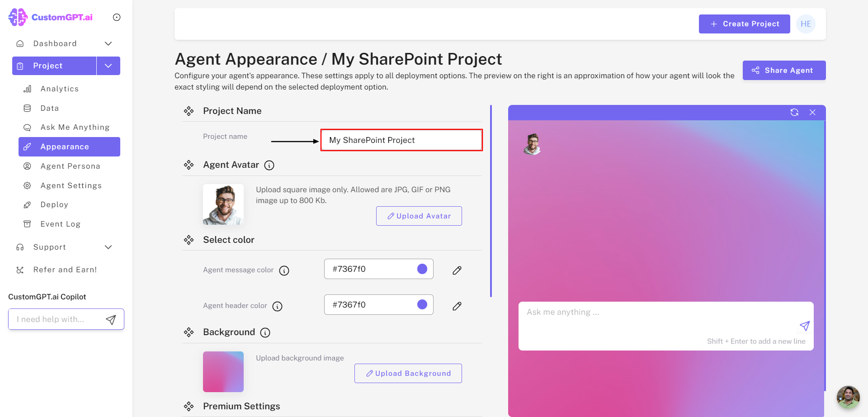The image size is (868, 417).
Task: Click the Ask Me Anything chat icon
Action: (27, 128)
